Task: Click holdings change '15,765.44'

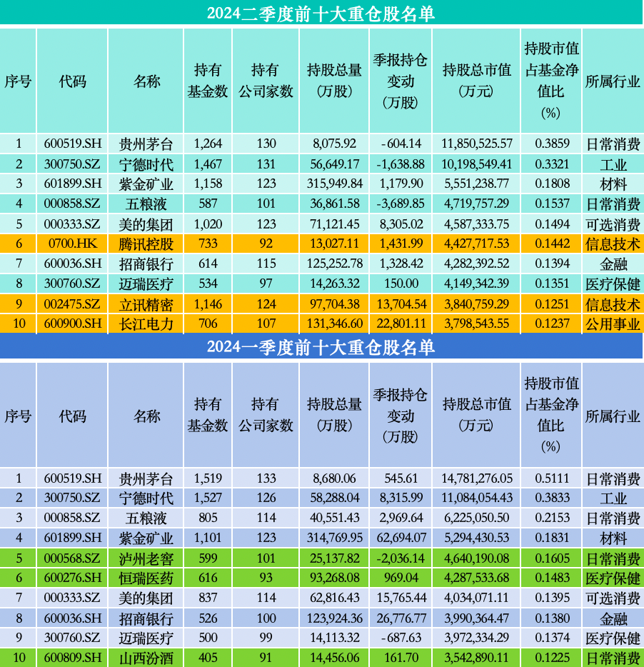Action: pos(401,598)
